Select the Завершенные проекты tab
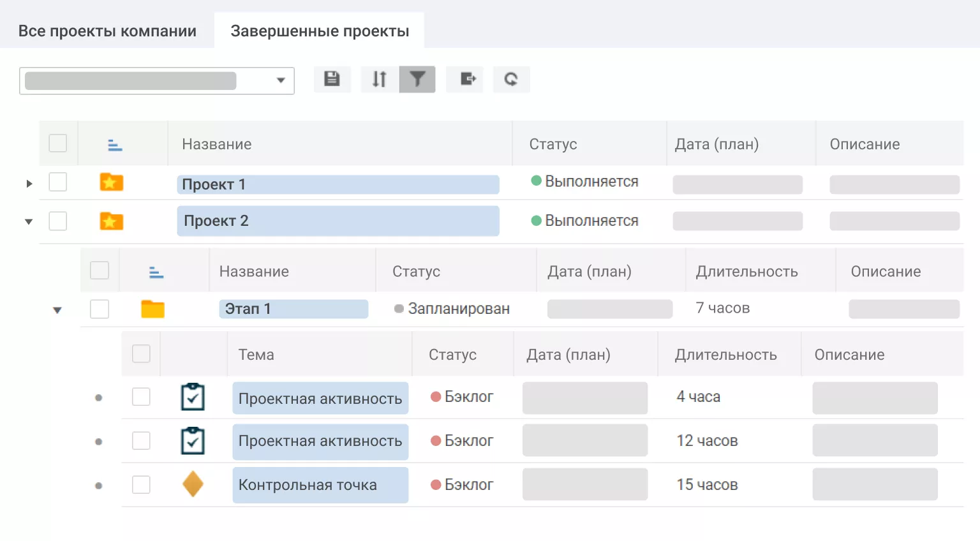The width and height of the screenshot is (980, 541). 320,31
